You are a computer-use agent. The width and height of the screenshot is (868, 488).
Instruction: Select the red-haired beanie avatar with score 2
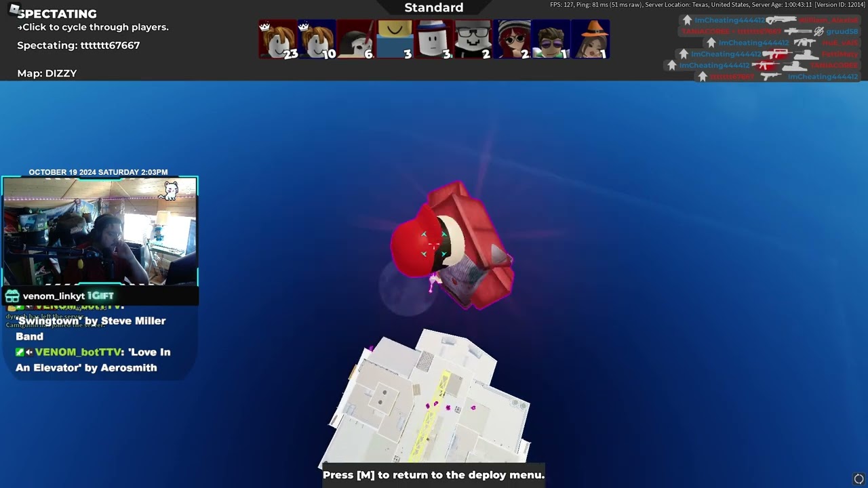coord(511,40)
